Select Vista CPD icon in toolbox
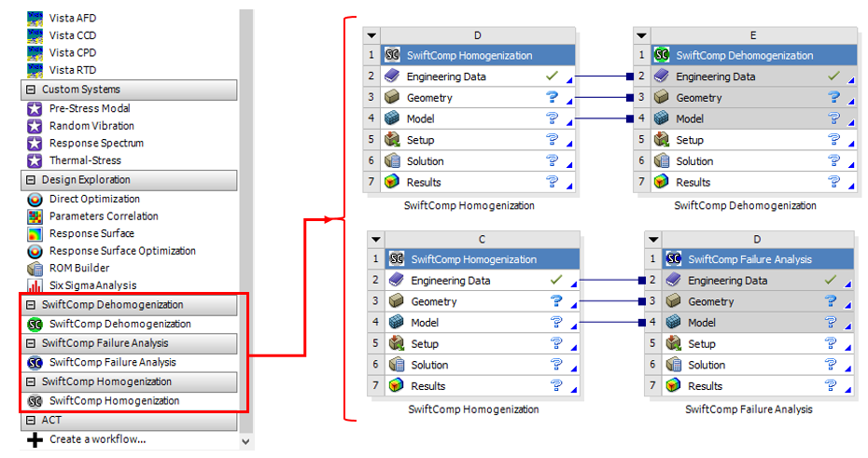The height and width of the screenshot is (458, 868). (x=35, y=52)
